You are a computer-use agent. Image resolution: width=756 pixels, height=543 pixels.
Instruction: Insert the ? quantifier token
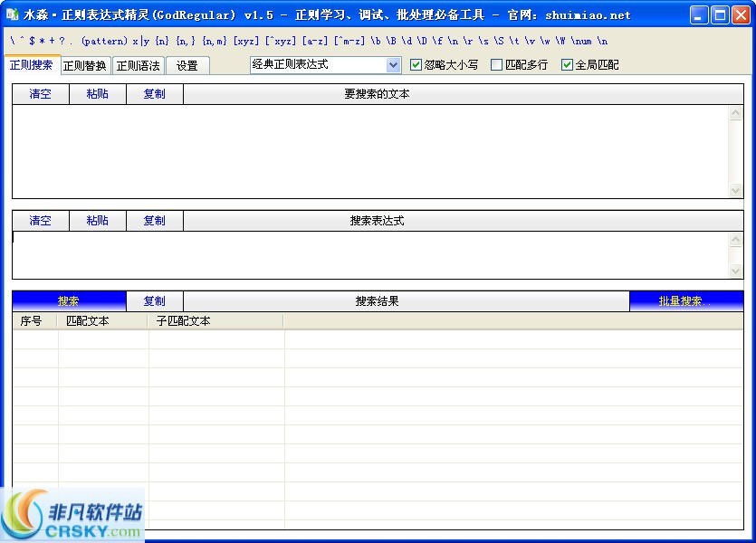[x=62, y=41]
